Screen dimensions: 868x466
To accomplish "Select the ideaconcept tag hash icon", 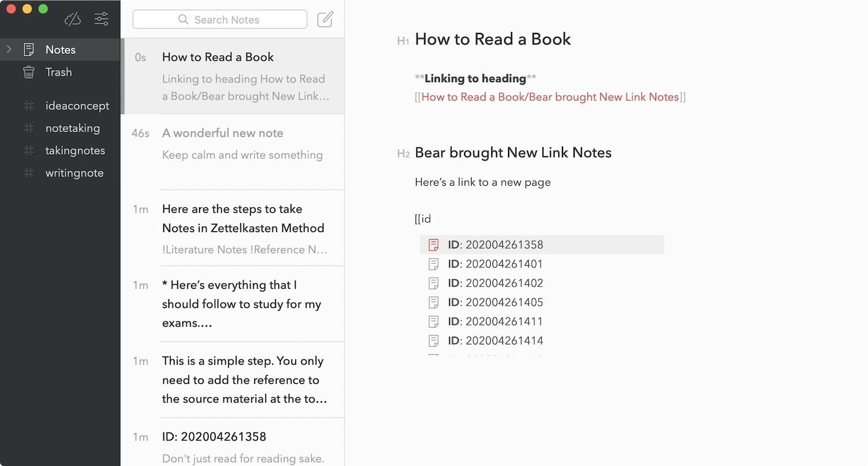I will (x=28, y=106).
